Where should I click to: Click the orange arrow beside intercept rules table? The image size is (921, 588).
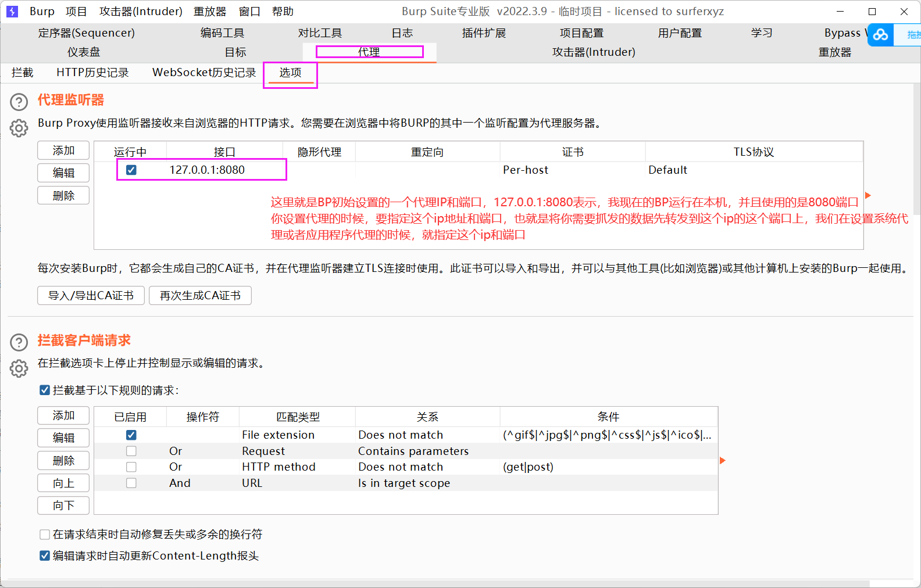(723, 461)
